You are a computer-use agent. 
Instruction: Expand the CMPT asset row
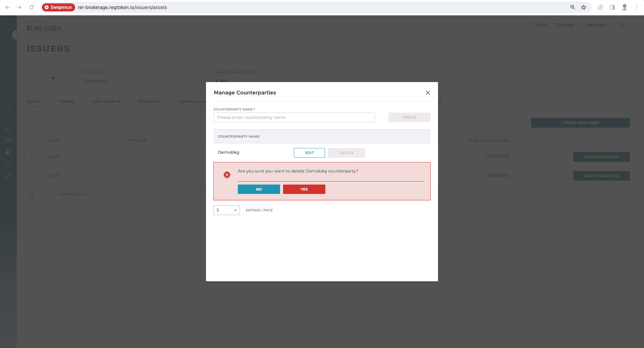tap(32, 157)
